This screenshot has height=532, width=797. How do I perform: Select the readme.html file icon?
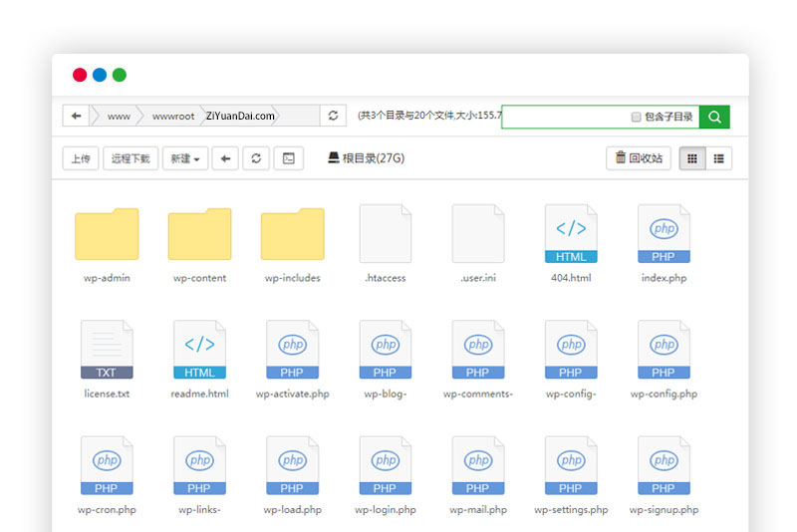[200, 350]
